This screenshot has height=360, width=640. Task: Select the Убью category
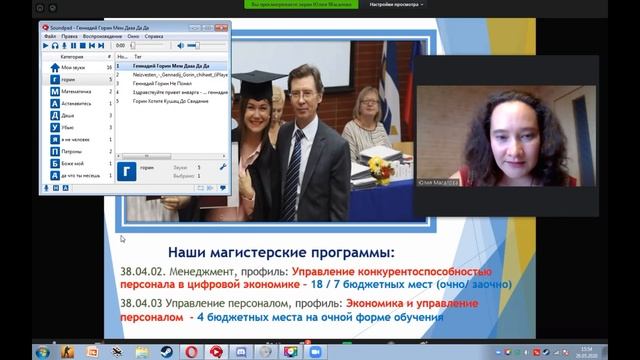click(78, 127)
